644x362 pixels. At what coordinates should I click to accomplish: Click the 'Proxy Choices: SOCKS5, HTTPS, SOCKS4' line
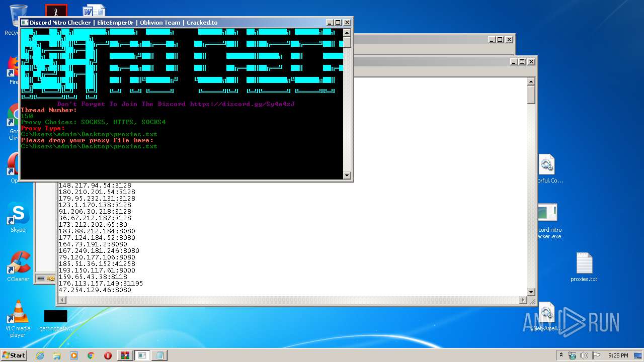pos(93,122)
